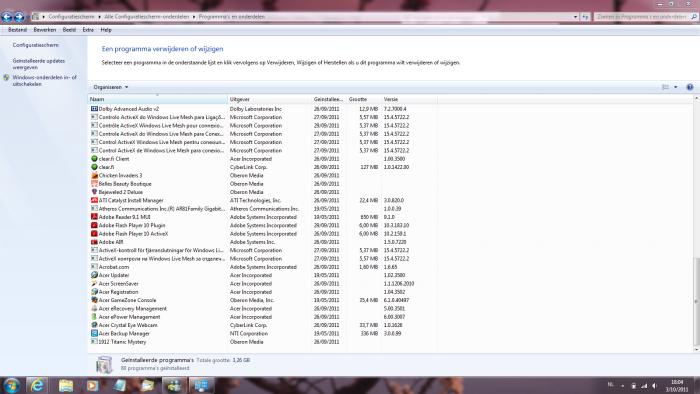Open Windows-onderdelen in- of uitschakelen
This screenshot has width=700, height=394.
pos(44,80)
